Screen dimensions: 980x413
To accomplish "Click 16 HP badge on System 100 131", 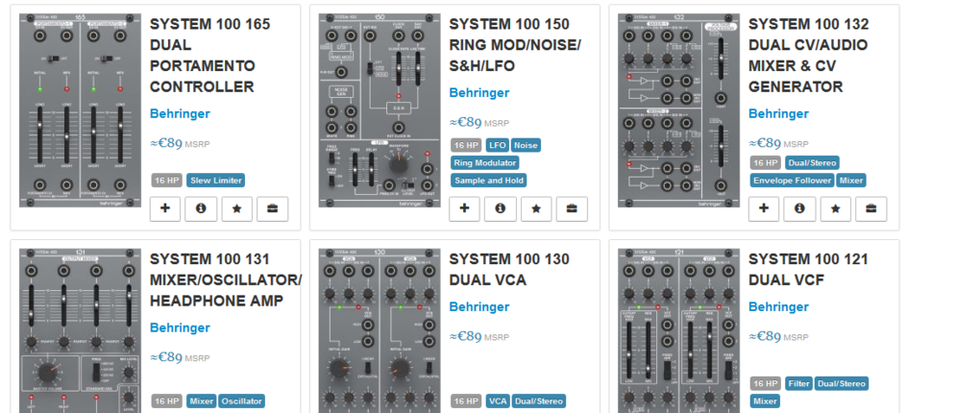I will click(x=167, y=401).
